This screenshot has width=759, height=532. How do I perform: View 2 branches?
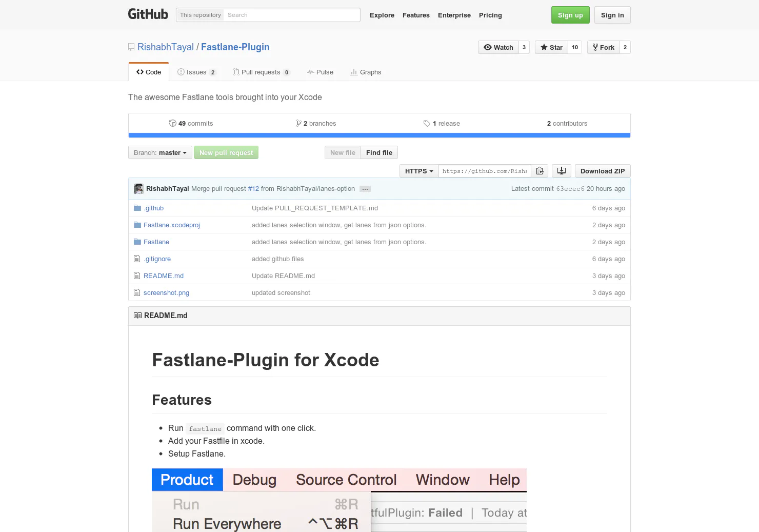click(316, 123)
